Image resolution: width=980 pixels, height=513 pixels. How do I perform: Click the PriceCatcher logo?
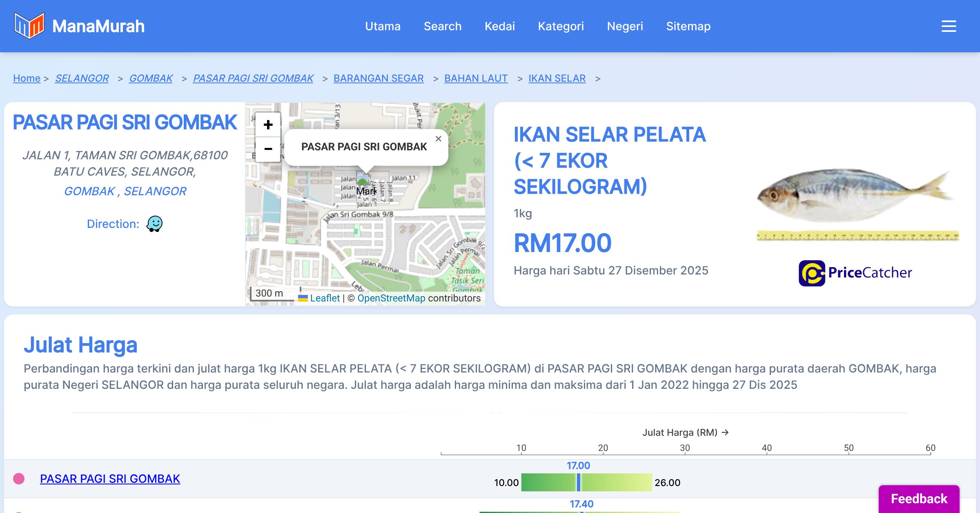(x=855, y=273)
